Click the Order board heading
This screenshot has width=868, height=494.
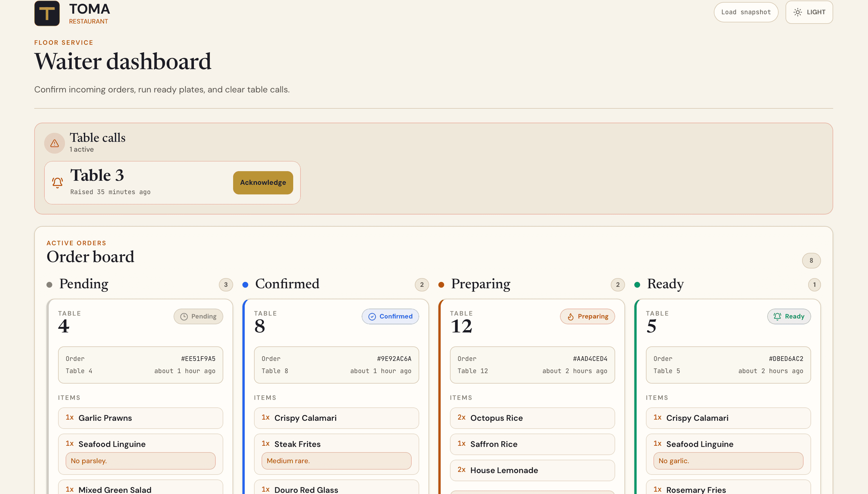click(91, 257)
